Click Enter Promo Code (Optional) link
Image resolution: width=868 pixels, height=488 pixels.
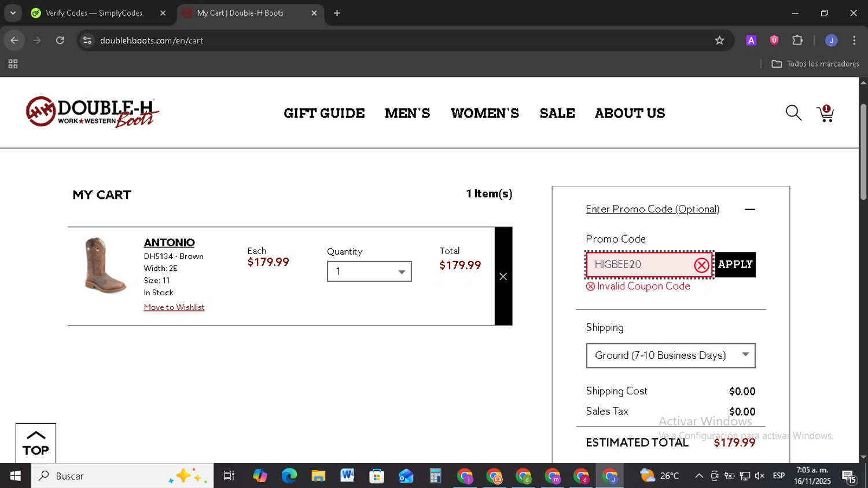pos(652,210)
